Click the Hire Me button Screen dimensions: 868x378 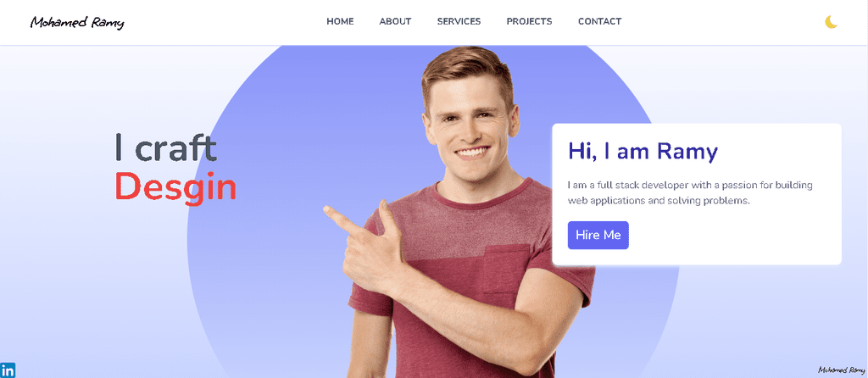coord(598,236)
